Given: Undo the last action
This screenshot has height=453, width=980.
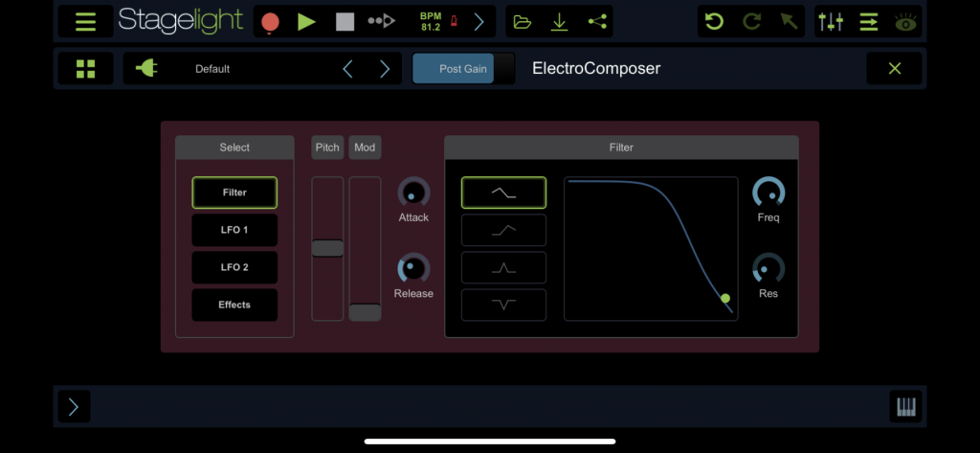Looking at the screenshot, I should tap(714, 22).
